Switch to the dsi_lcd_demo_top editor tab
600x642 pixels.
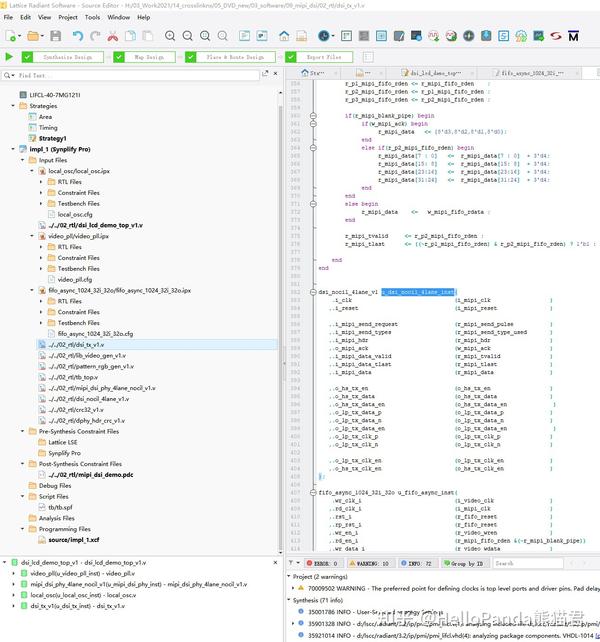click(x=434, y=73)
